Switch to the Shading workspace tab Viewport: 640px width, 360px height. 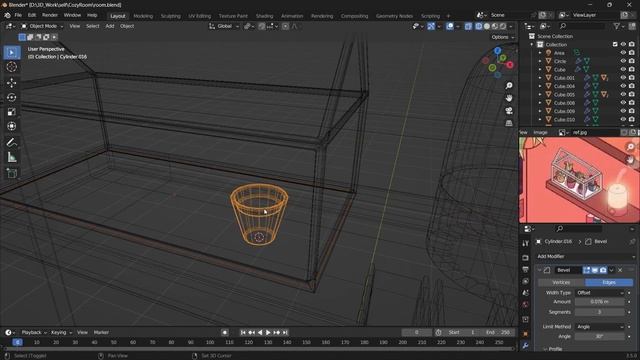point(264,16)
